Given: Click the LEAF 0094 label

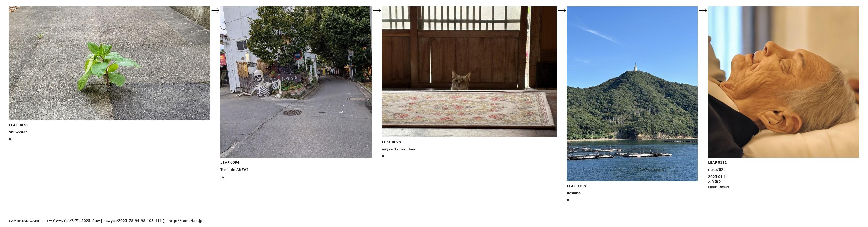Looking at the screenshot, I should pos(230,163).
